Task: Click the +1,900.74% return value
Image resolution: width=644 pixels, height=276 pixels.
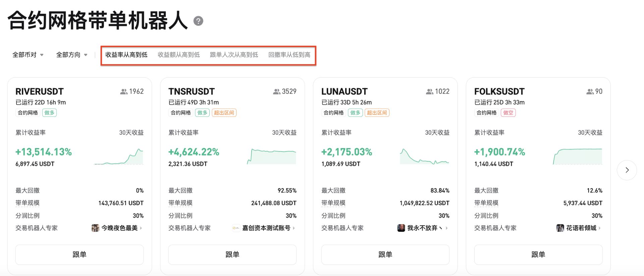Action: 500,152
